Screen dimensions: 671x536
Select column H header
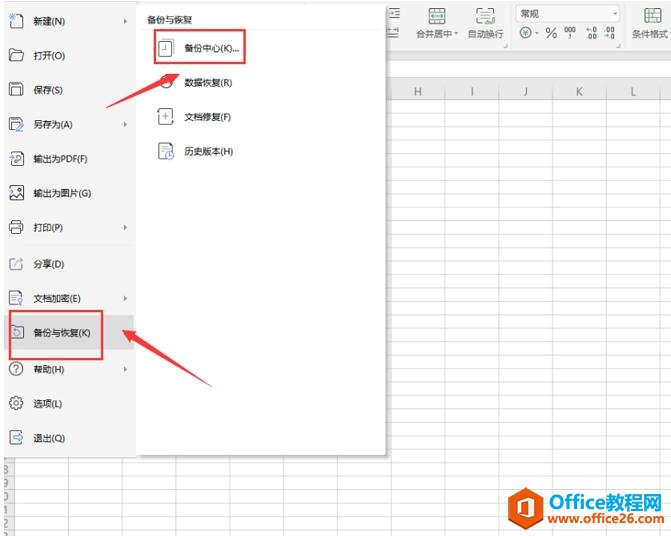pos(418,91)
